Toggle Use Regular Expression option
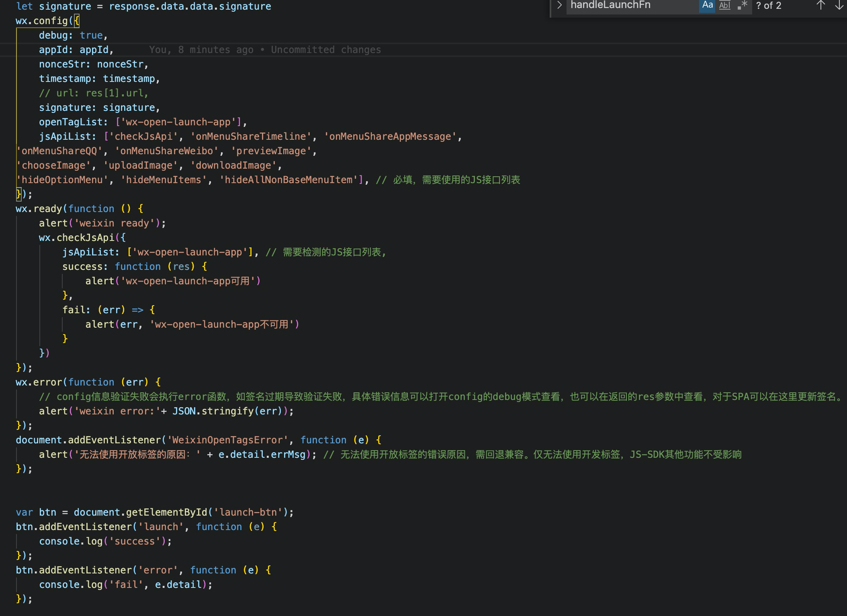This screenshot has width=847, height=616. (x=742, y=6)
